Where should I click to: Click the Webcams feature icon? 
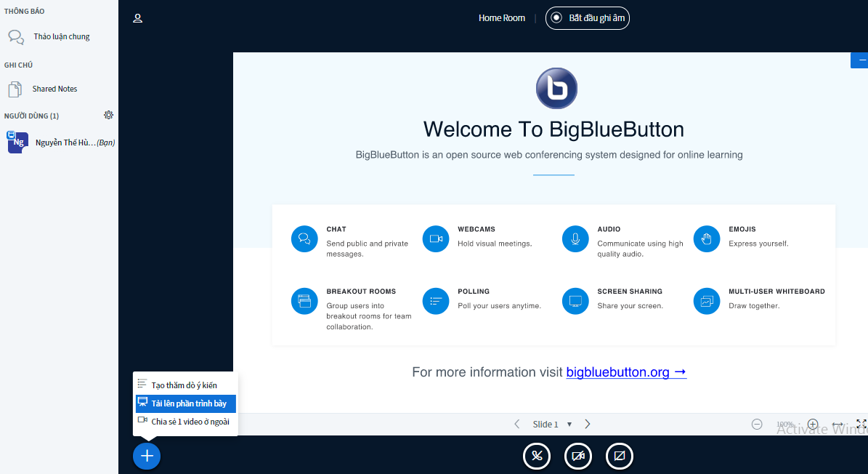click(436, 238)
